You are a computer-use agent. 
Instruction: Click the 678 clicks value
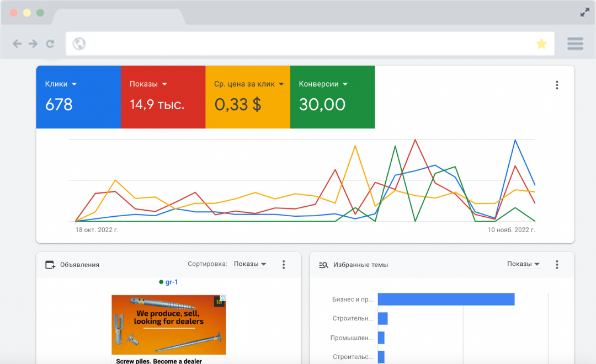59,104
